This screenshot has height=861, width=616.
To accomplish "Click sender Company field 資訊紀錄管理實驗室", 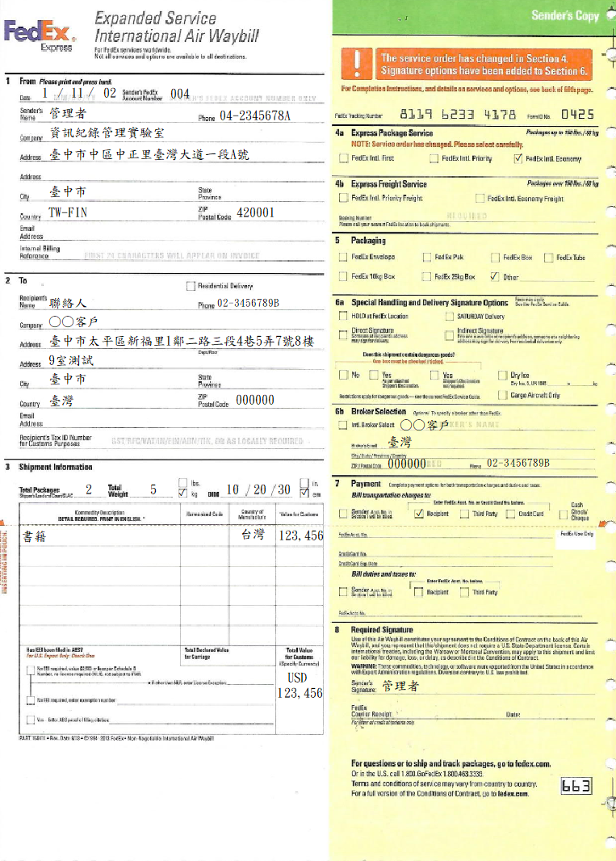I will click(x=107, y=133).
